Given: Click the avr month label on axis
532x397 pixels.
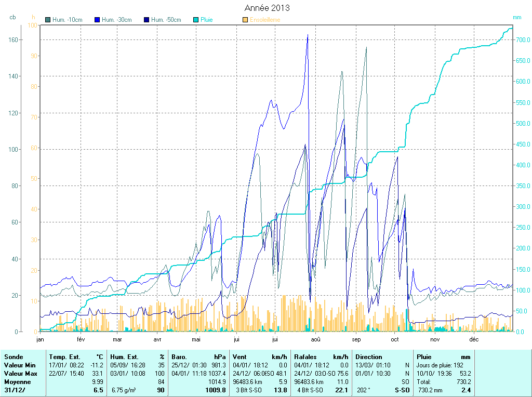Looking at the screenshot, I should (157, 339).
